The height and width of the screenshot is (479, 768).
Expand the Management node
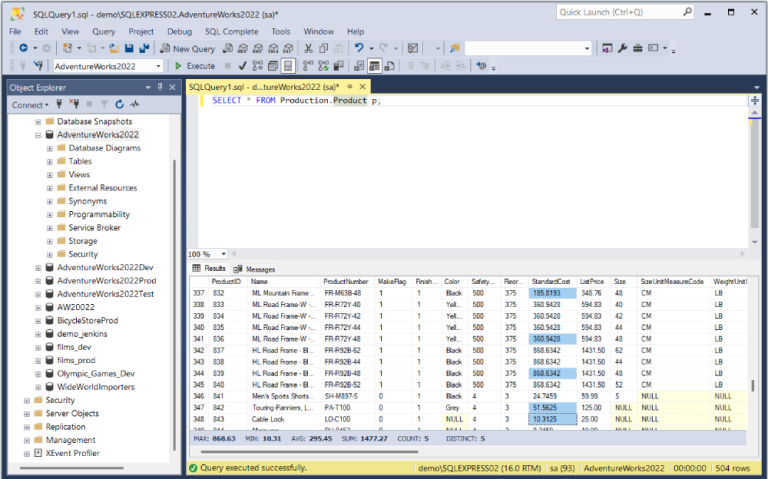coord(26,440)
